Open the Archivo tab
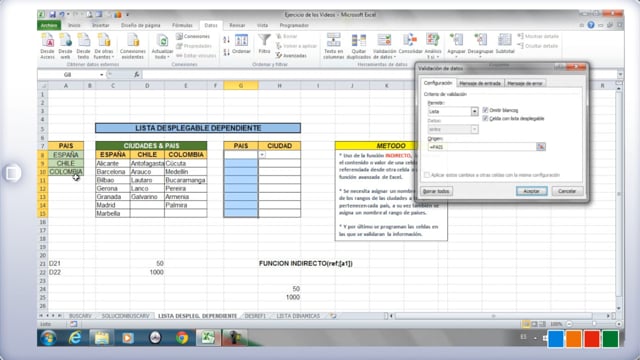The image size is (640, 360). [x=49, y=25]
